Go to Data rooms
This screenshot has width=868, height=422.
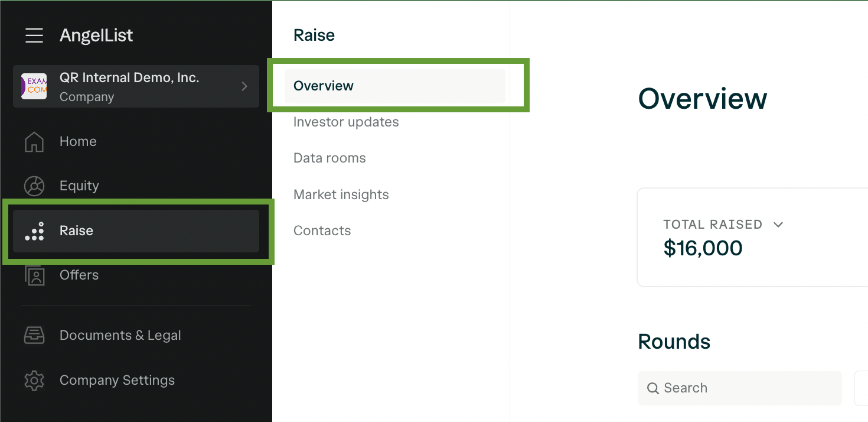click(329, 158)
